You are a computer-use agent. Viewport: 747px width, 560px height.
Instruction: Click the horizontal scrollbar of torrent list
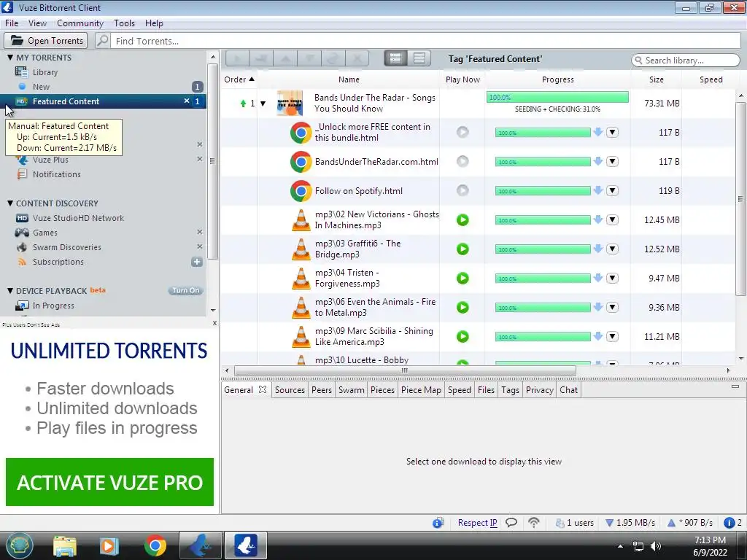pyautogui.click(x=405, y=370)
